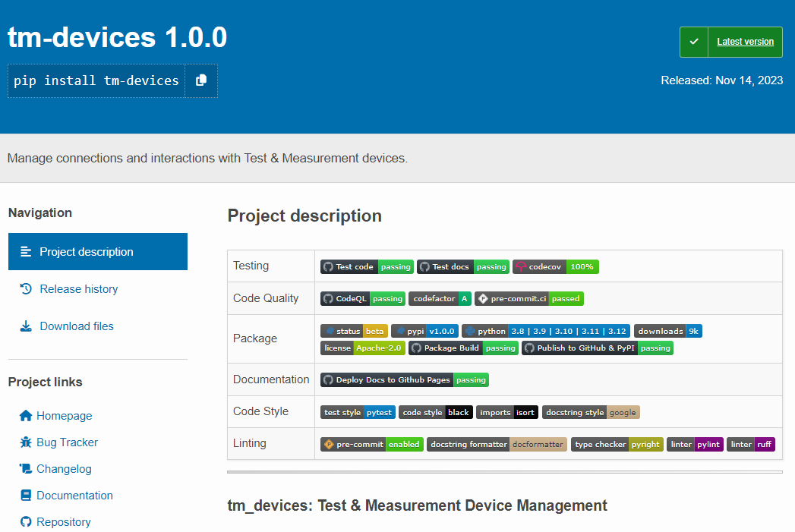The height and width of the screenshot is (532, 795).
Task: Click the Package row label
Action: [x=255, y=338]
